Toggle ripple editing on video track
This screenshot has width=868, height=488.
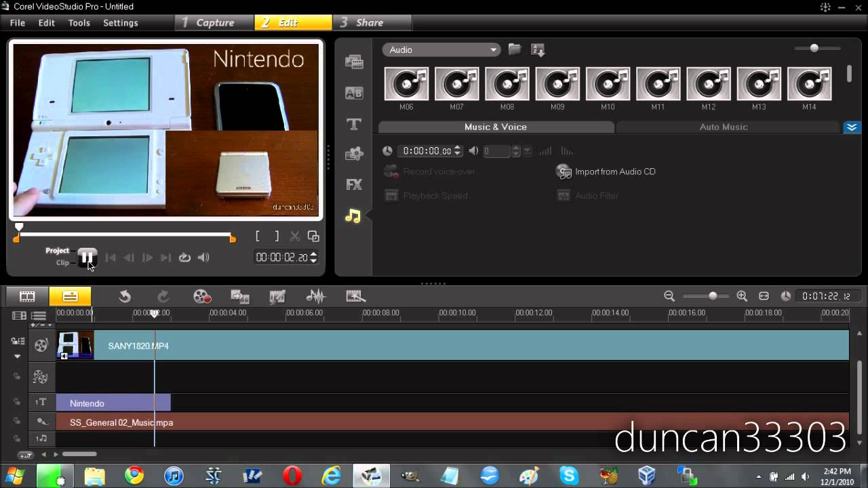click(x=18, y=342)
